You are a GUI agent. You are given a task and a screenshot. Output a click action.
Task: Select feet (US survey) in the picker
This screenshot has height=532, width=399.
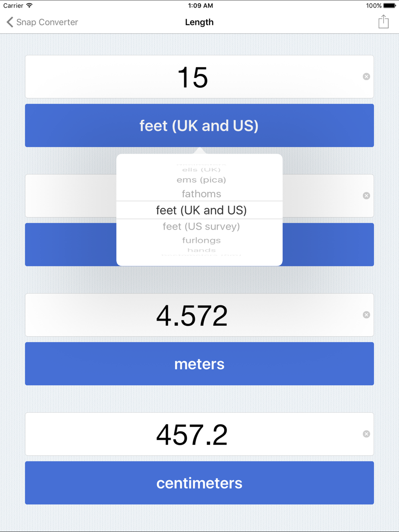[201, 227]
